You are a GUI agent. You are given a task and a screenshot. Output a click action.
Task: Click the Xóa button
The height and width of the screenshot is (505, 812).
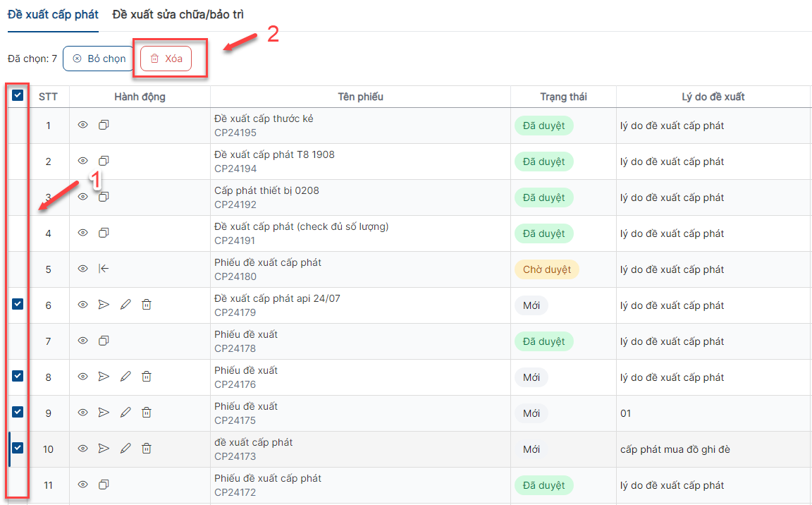(166, 59)
